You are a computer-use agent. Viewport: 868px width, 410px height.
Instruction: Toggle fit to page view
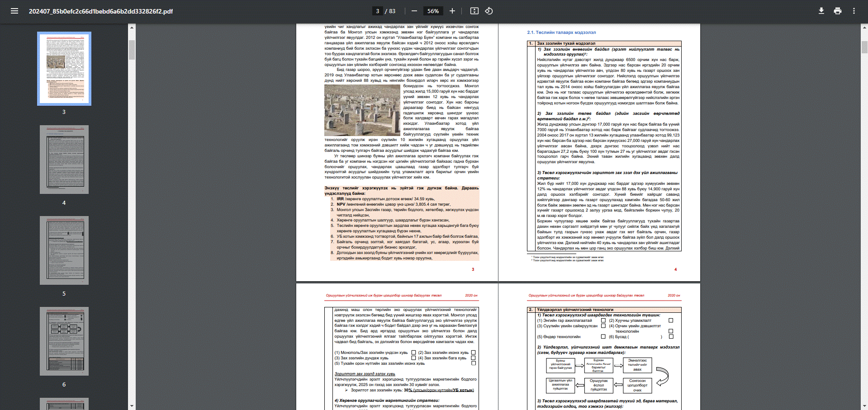click(x=474, y=11)
